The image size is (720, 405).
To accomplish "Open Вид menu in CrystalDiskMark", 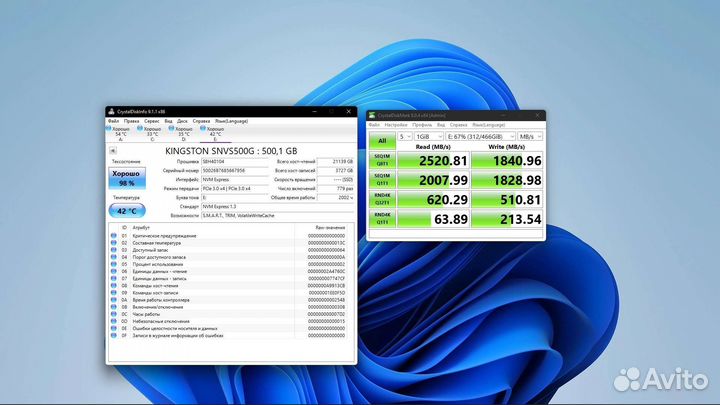I will coord(441,125).
